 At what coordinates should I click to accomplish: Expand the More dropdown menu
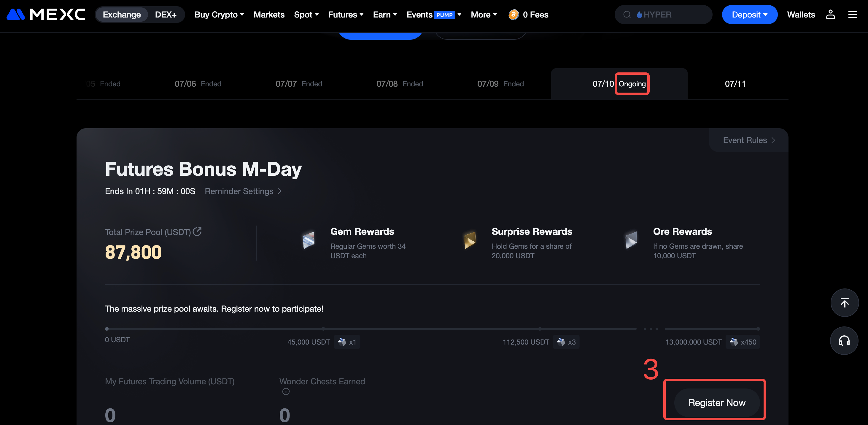pos(484,15)
